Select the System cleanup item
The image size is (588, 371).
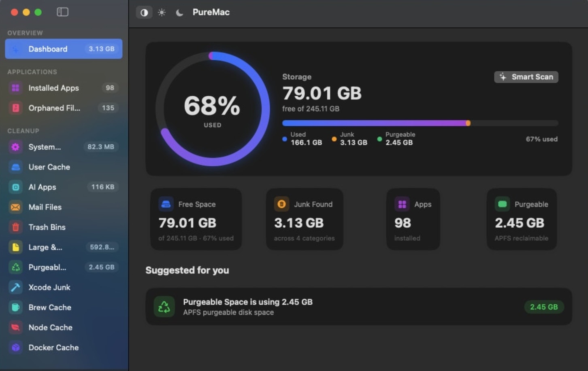pyautogui.click(x=64, y=147)
